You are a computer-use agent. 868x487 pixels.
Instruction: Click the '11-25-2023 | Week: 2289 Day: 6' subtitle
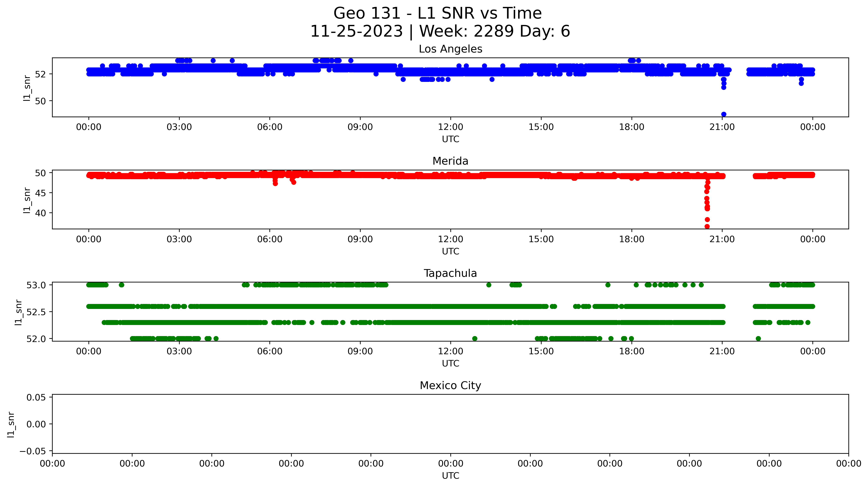coord(440,31)
